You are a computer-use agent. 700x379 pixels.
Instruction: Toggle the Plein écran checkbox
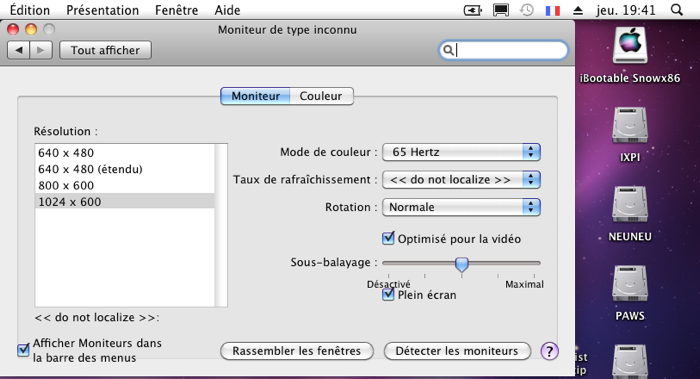pyautogui.click(x=388, y=294)
